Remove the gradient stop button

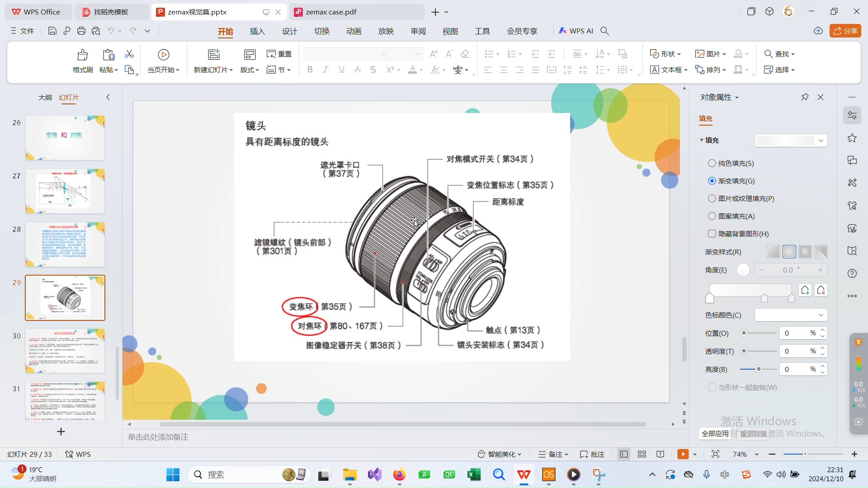821,290
